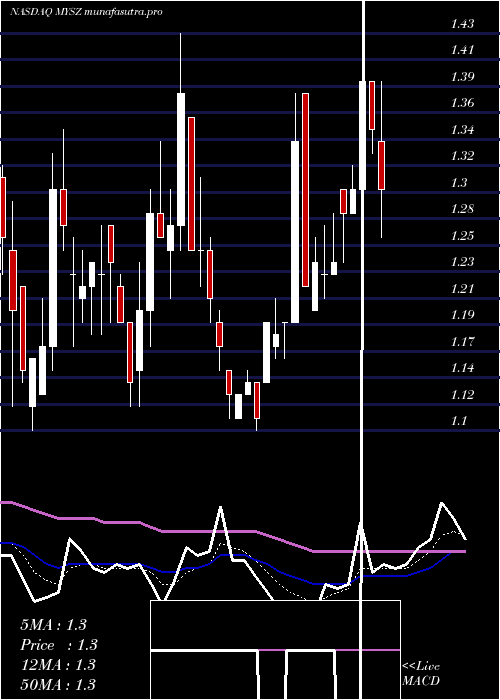Image resolution: width=500 pixels, height=700 pixels.
Task: Click the 1.12 price axis label
Action: [462, 395]
